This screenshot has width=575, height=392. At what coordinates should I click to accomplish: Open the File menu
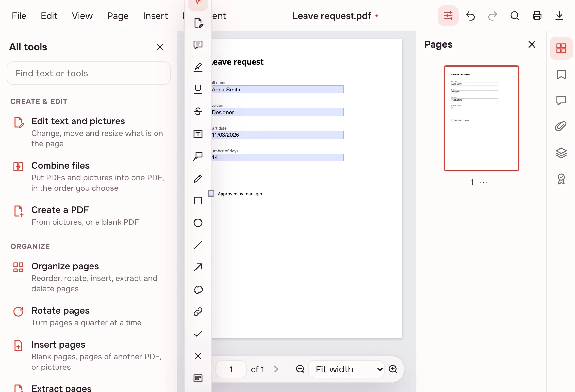[x=19, y=16]
